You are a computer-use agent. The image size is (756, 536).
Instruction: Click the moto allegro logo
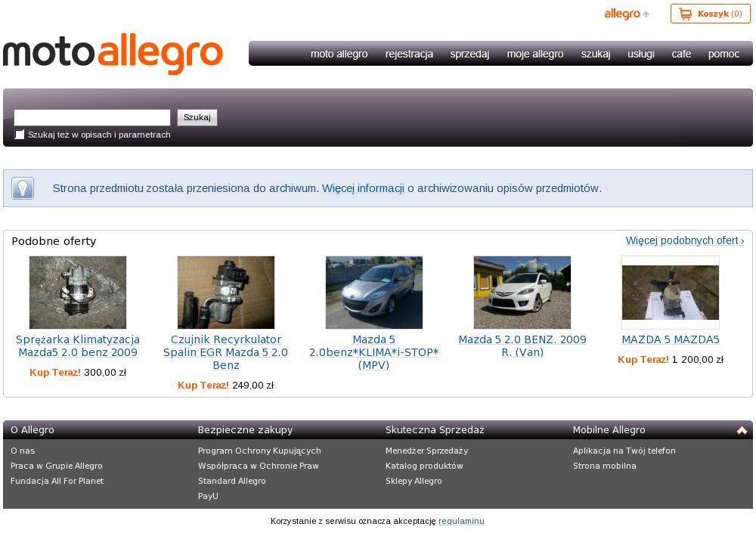coord(113,53)
